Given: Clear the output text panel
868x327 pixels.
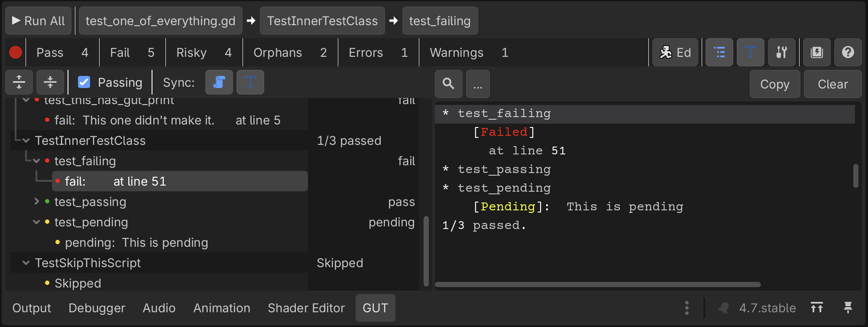Looking at the screenshot, I should [x=832, y=84].
